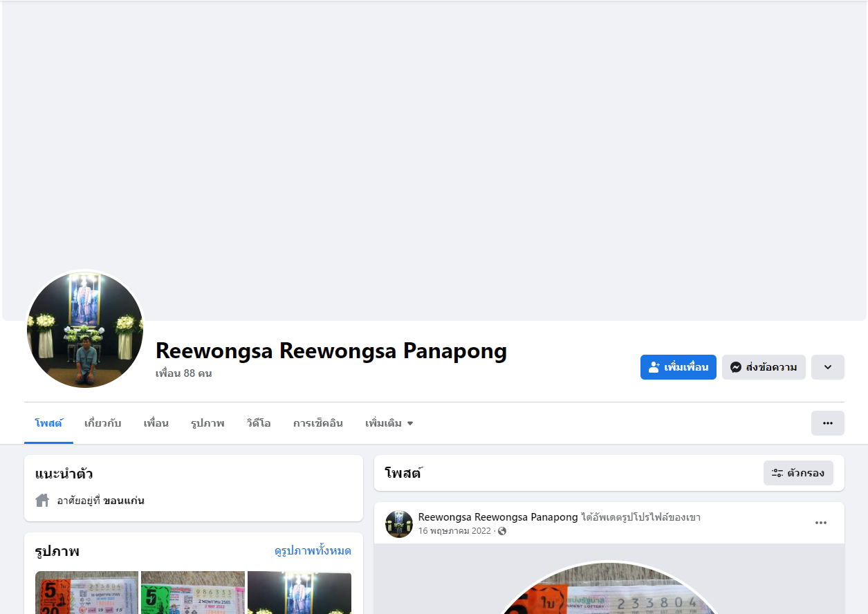The width and height of the screenshot is (868, 614).
Task: Click the empty cover photo area
Action: click(434, 160)
